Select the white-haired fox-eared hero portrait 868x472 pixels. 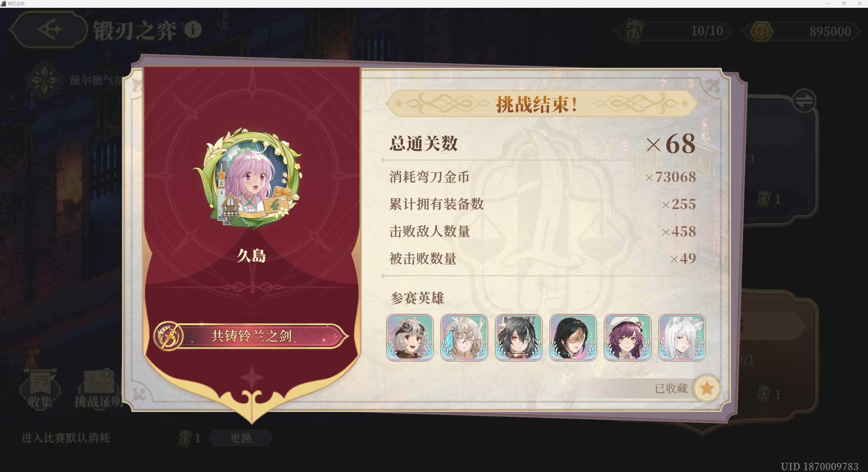(x=682, y=337)
